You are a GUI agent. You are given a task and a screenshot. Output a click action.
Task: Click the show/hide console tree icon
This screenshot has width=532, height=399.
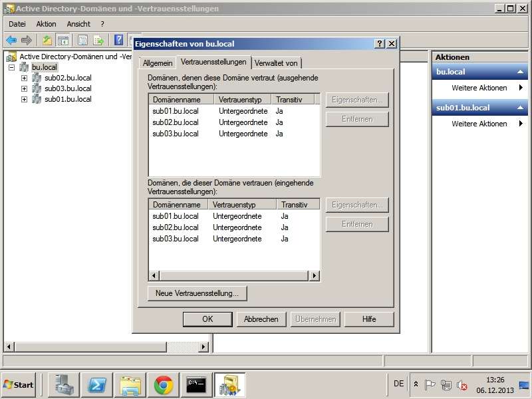tap(63, 40)
